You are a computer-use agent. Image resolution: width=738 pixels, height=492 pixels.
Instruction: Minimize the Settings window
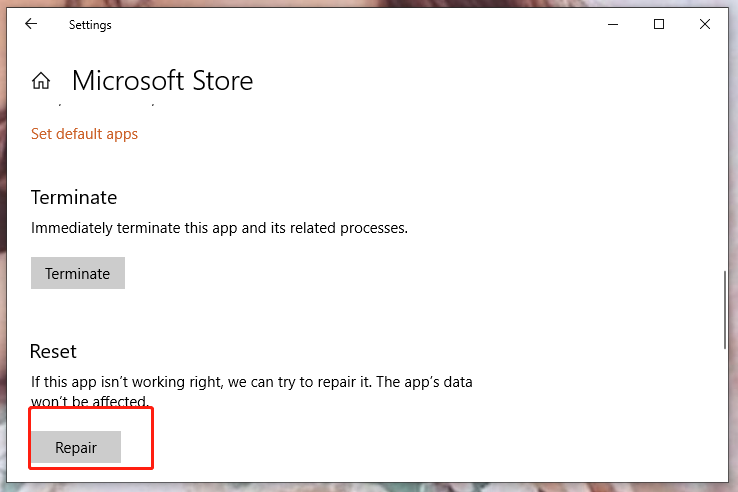pos(612,25)
